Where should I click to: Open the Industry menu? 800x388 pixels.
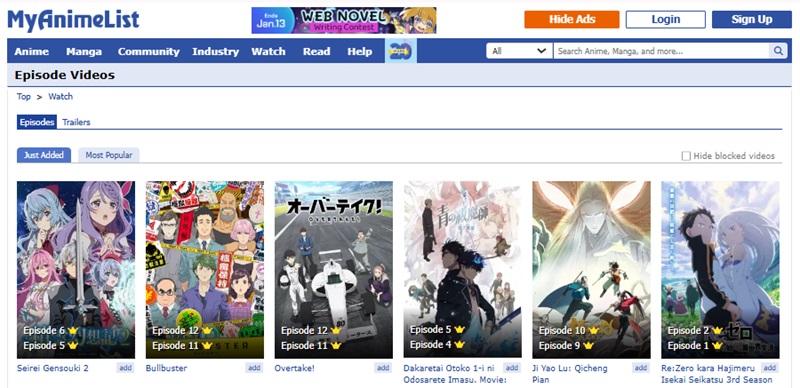pos(215,52)
